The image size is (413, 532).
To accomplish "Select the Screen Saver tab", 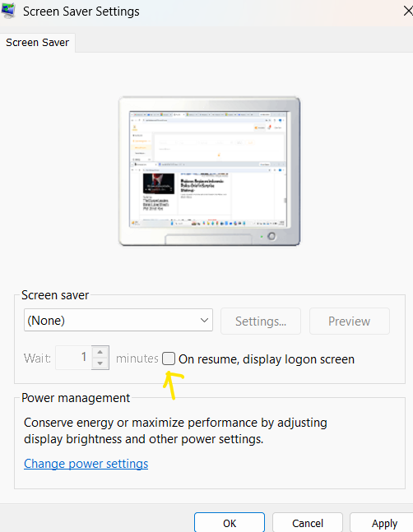I will pos(37,43).
